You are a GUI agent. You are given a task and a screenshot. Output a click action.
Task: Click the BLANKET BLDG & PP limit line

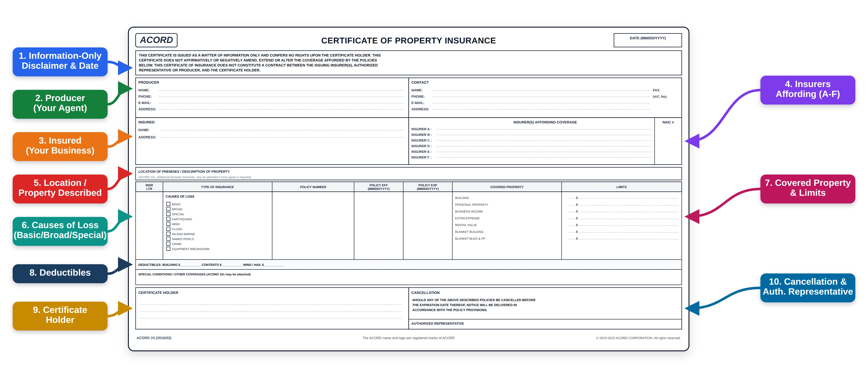click(623, 239)
